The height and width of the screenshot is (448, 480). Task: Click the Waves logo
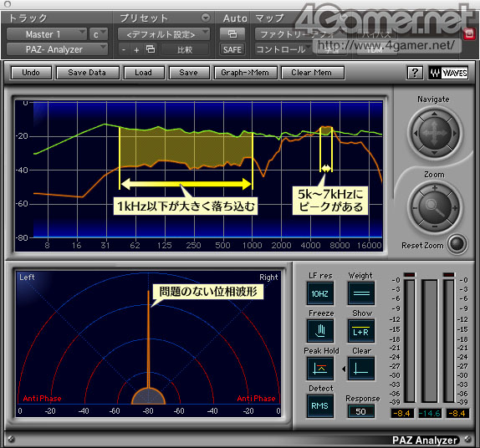click(x=448, y=73)
